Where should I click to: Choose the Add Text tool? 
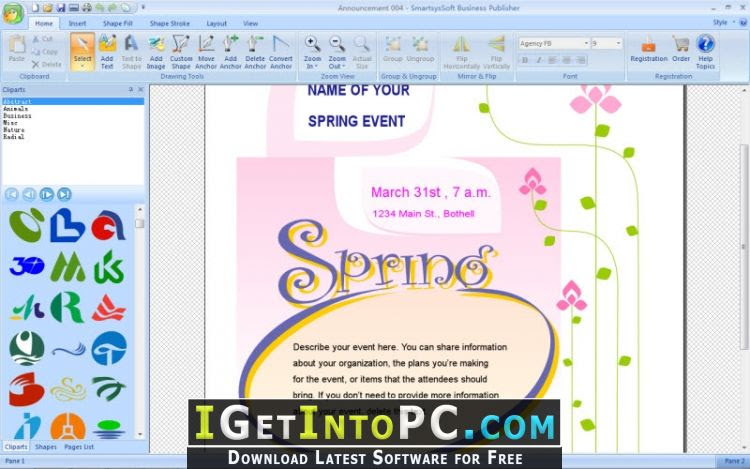tap(107, 51)
